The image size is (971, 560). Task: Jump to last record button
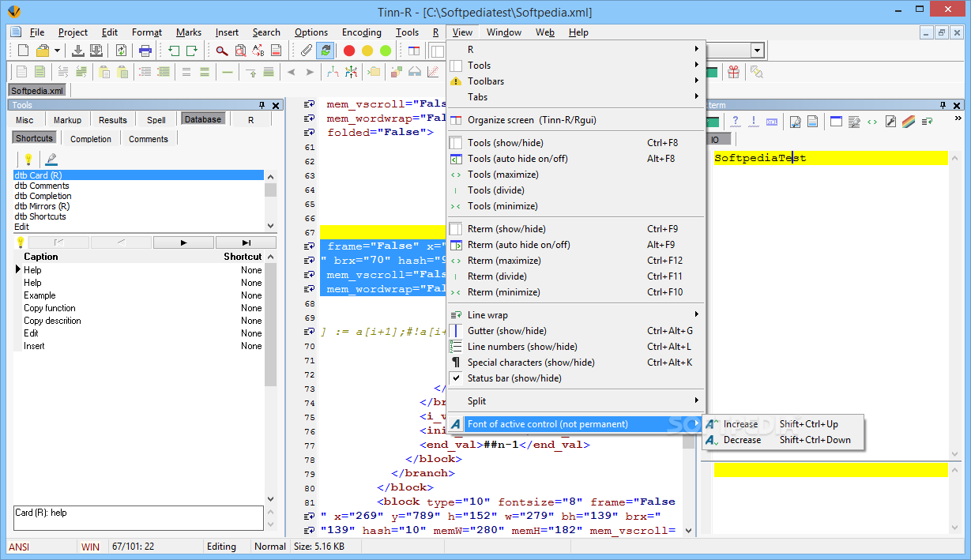click(x=246, y=242)
